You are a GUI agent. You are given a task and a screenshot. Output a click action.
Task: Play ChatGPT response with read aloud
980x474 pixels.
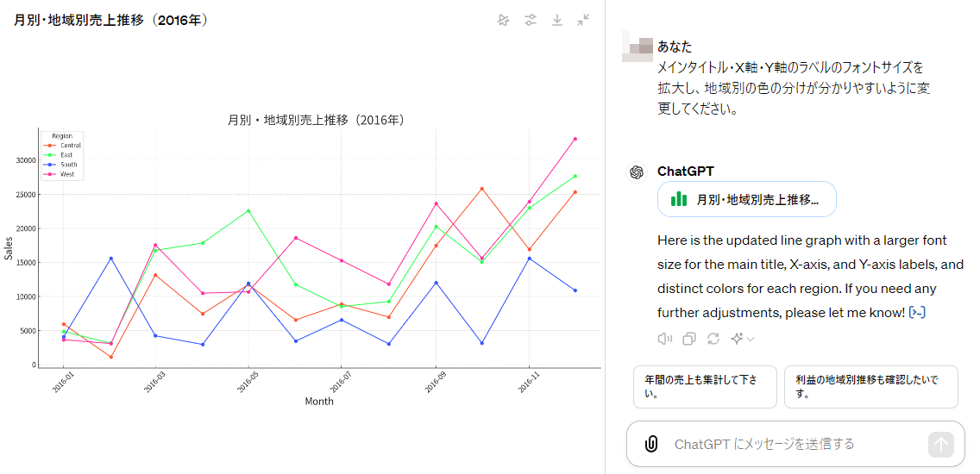click(664, 339)
